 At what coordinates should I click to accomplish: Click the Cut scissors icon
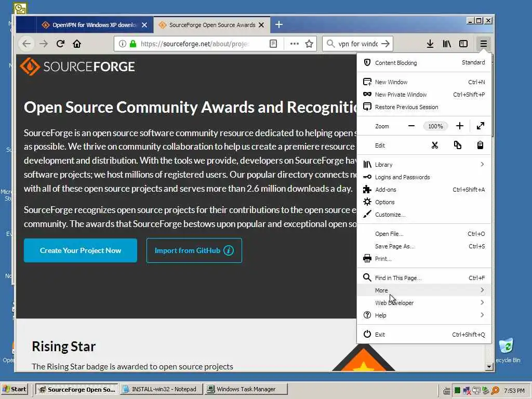435,145
